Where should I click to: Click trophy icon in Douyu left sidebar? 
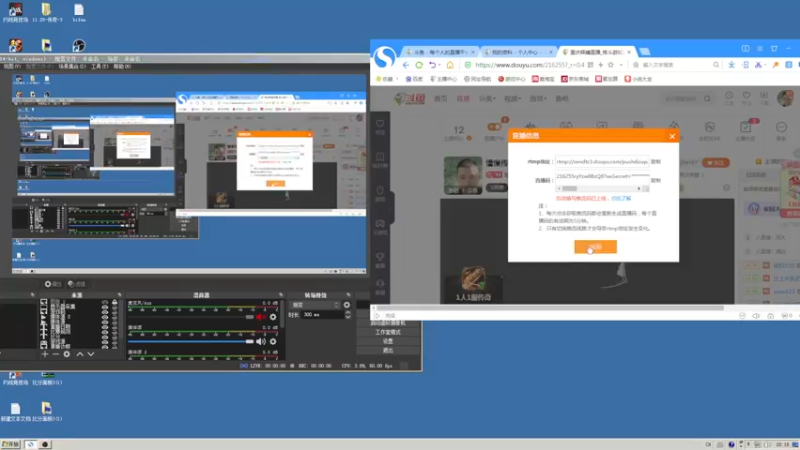tap(380, 257)
